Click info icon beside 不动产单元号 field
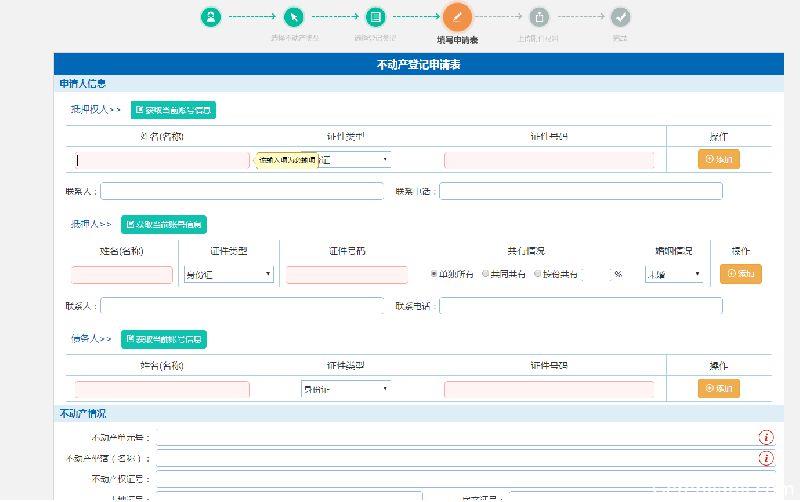The image size is (800, 502). click(766, 437)
